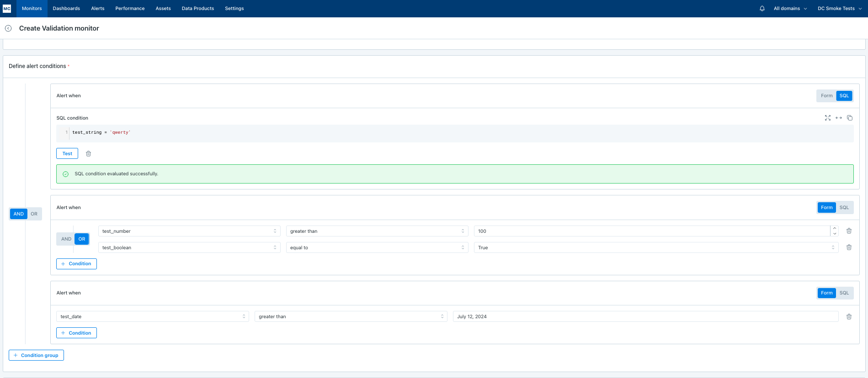Go to the Dashboards tab
Viewport: 868px width, 378px height.
[66, 9]
